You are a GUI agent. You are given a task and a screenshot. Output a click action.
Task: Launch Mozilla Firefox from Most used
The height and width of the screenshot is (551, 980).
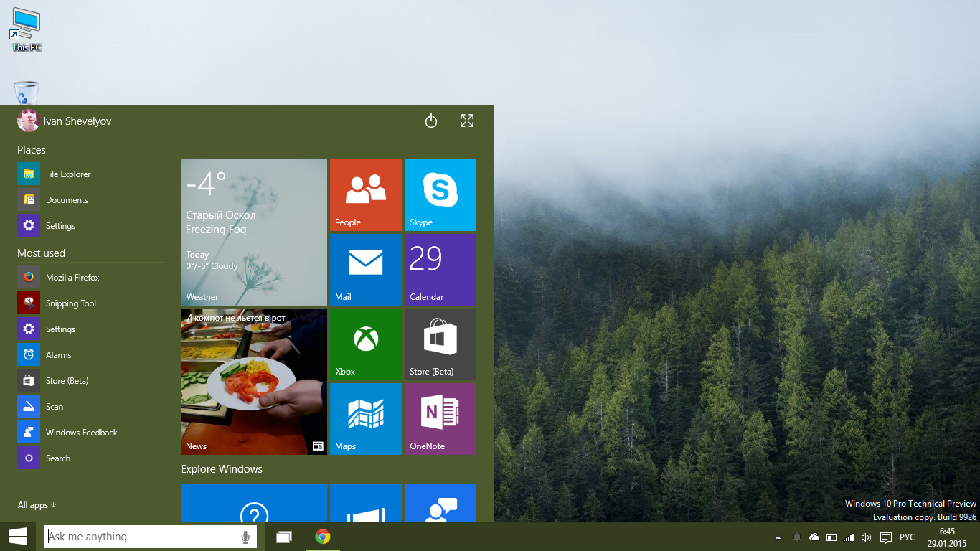point(90,277)
